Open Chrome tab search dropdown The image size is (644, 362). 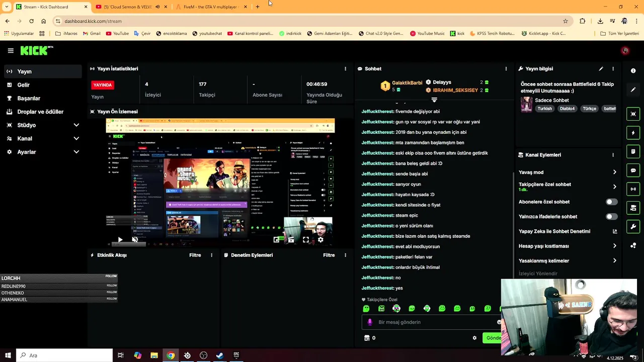pos(7,7)
